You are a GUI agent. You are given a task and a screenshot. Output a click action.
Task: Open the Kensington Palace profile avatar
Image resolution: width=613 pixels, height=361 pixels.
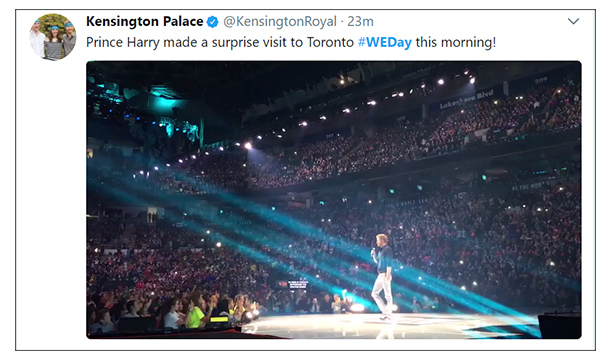coord(53,37)
